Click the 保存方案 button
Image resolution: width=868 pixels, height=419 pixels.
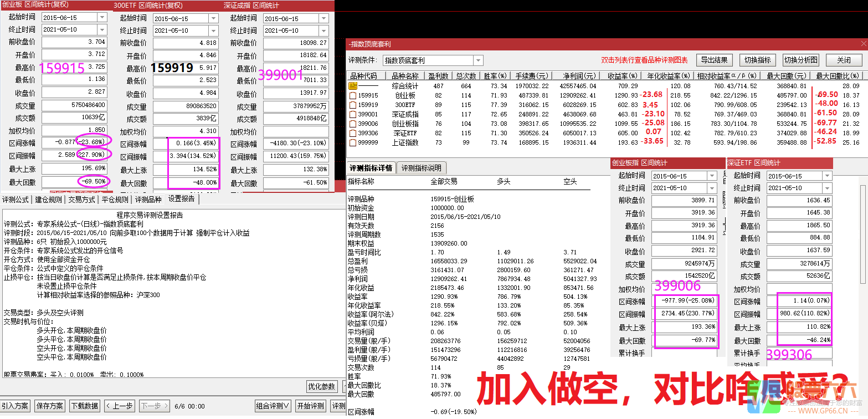click(x=49, y=406)
